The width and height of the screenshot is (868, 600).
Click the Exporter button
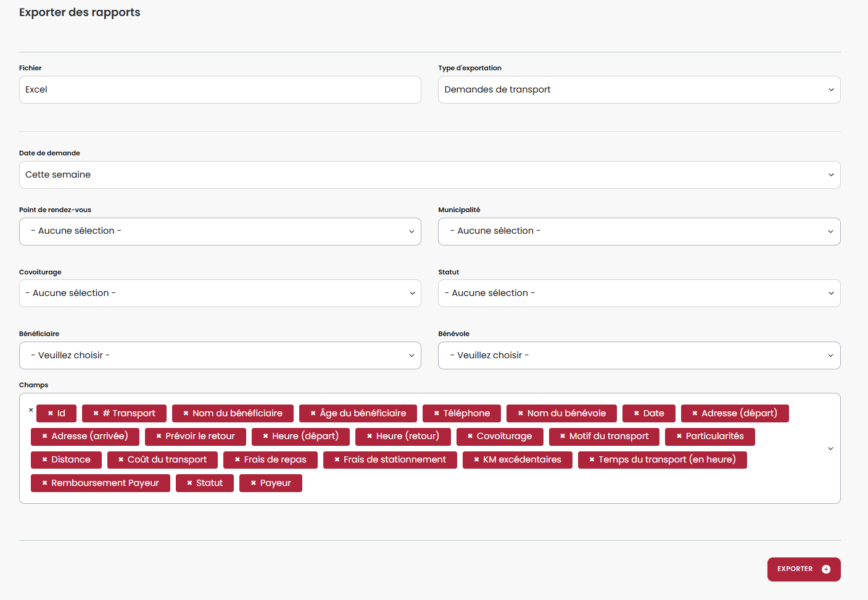click(x=803, y=569)
